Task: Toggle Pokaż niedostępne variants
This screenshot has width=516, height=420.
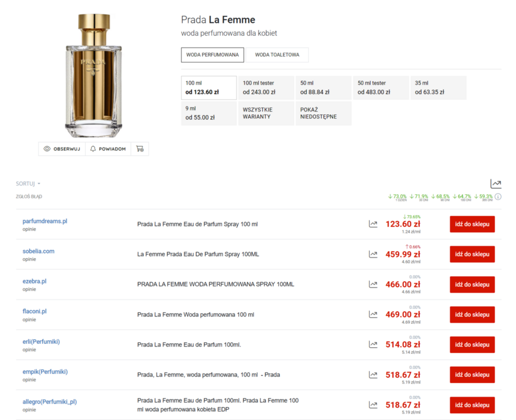Action: [x=323, y=113]
